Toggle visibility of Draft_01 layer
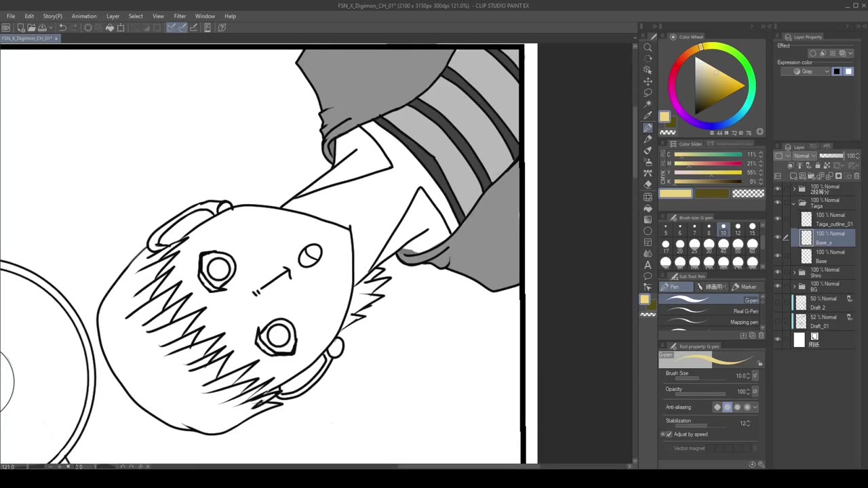Screen dimensions: 868x488 click(778, 321)
